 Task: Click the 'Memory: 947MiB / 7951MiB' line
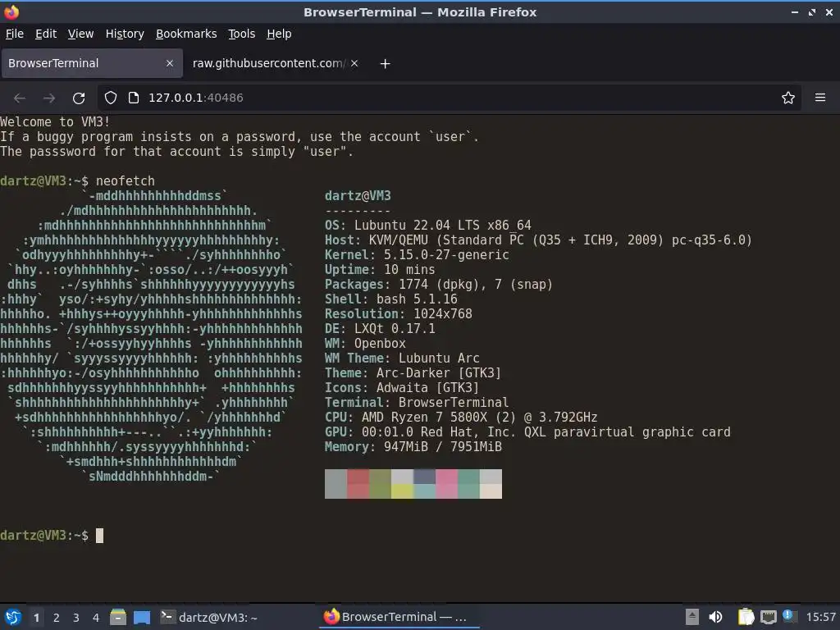(413, 446)
